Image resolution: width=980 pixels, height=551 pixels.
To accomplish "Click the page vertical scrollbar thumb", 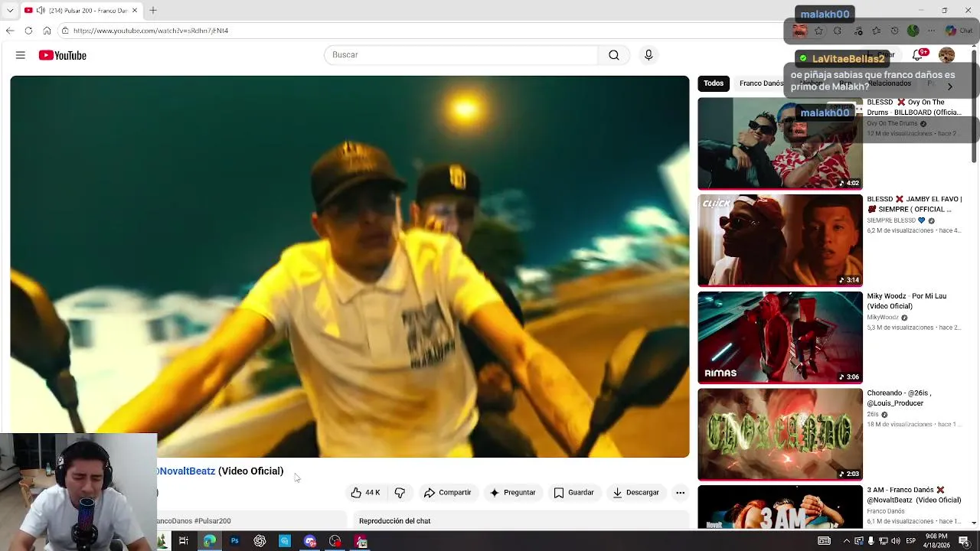I will click(975, 106).
